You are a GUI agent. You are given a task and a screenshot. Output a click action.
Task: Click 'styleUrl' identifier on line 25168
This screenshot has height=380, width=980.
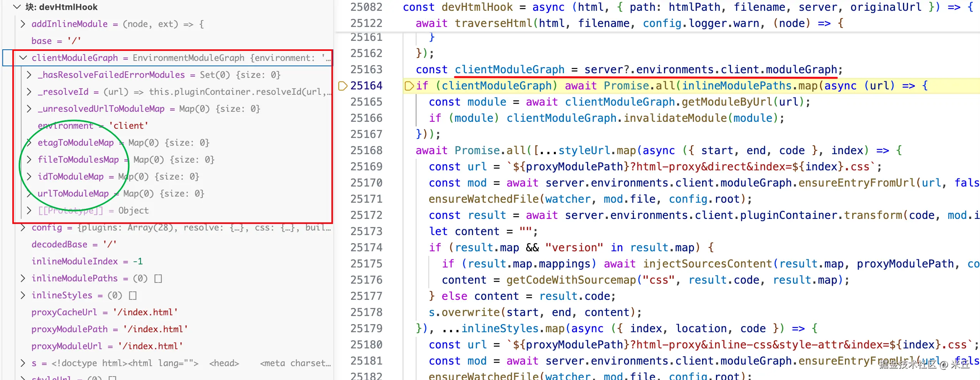click(584, 150)
